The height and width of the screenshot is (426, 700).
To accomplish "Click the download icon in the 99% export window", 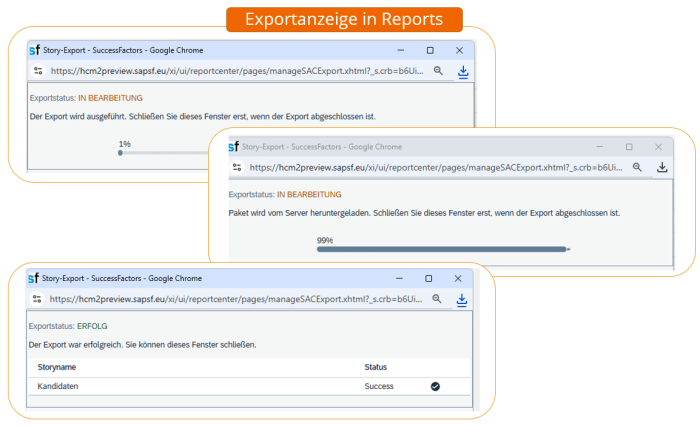I will (662, 167).
